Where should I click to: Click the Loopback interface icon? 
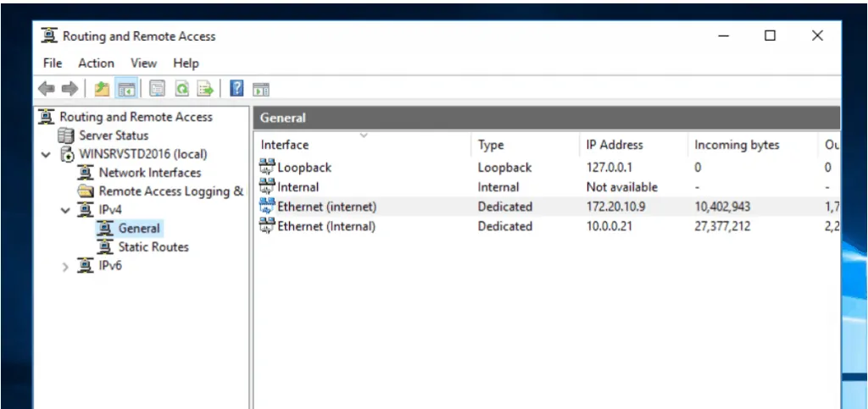[267, 166]
